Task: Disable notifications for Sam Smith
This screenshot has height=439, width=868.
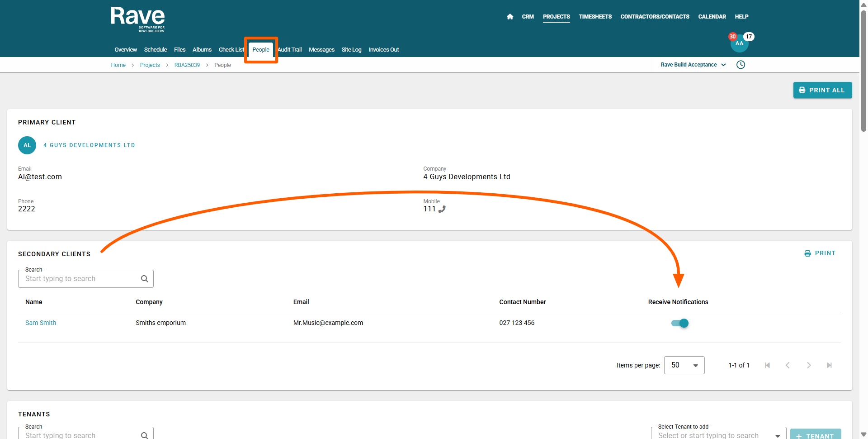Action: (x=679, y=323)
